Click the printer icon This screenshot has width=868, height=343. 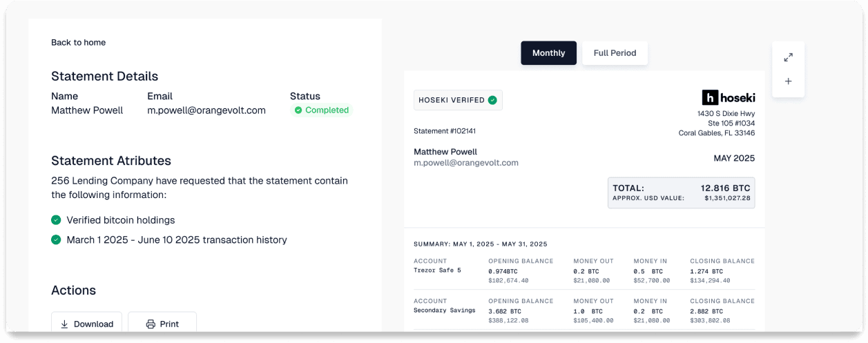click(151, 324)
